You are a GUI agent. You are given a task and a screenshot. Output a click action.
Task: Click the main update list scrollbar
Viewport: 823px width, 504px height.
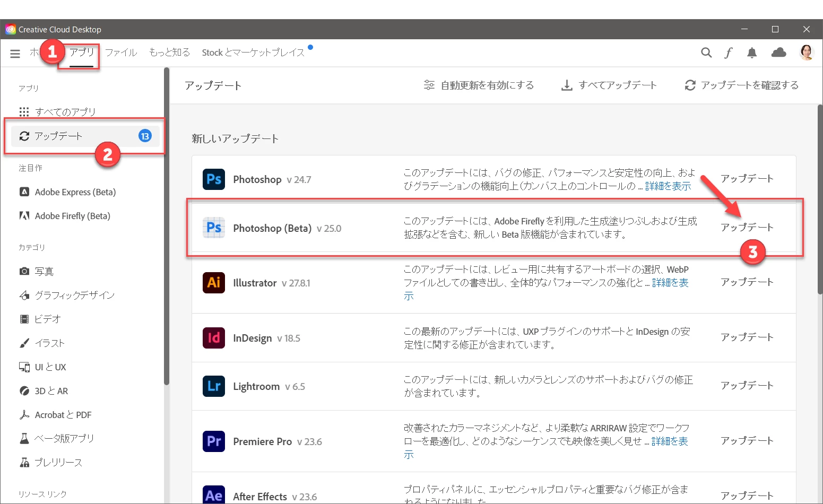pos(820,199)
